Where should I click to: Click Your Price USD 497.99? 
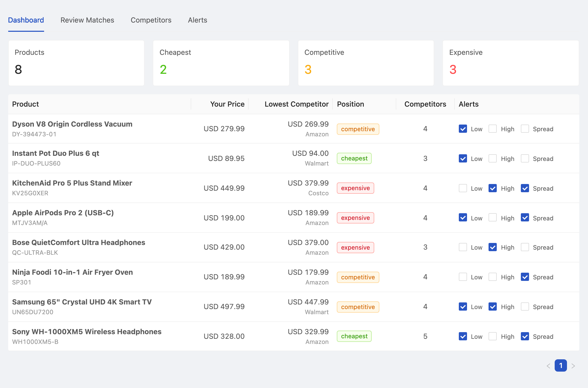(x=224, y=307)
